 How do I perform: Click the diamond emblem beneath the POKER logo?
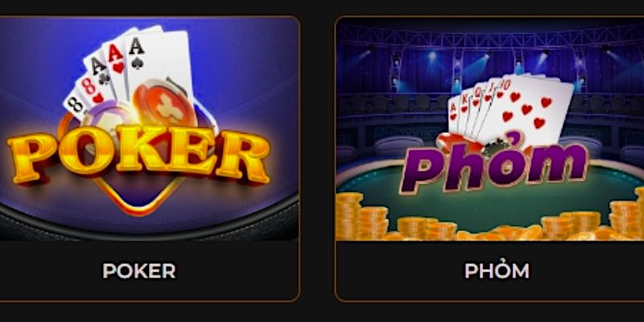[138, 195]
